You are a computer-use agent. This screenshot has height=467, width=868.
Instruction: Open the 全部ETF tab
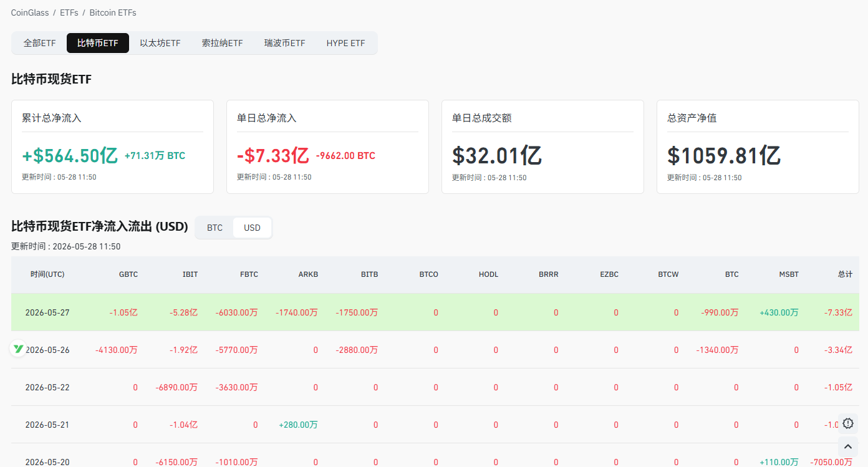(39, 43)
